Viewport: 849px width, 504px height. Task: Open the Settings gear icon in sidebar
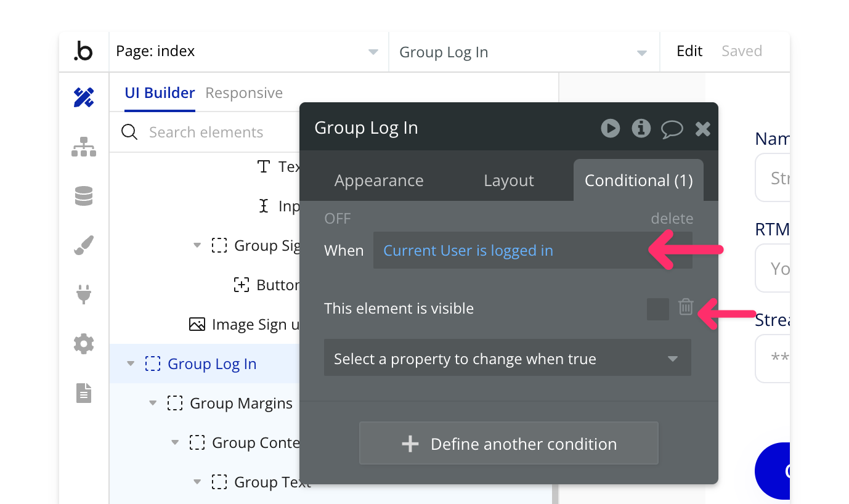[x=84, y=343]
